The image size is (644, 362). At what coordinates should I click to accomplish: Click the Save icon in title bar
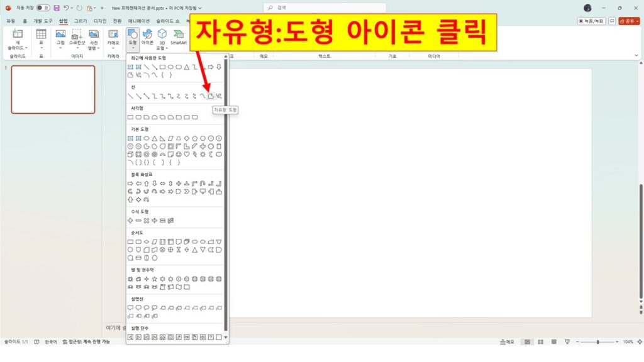(x=57, y=8)
